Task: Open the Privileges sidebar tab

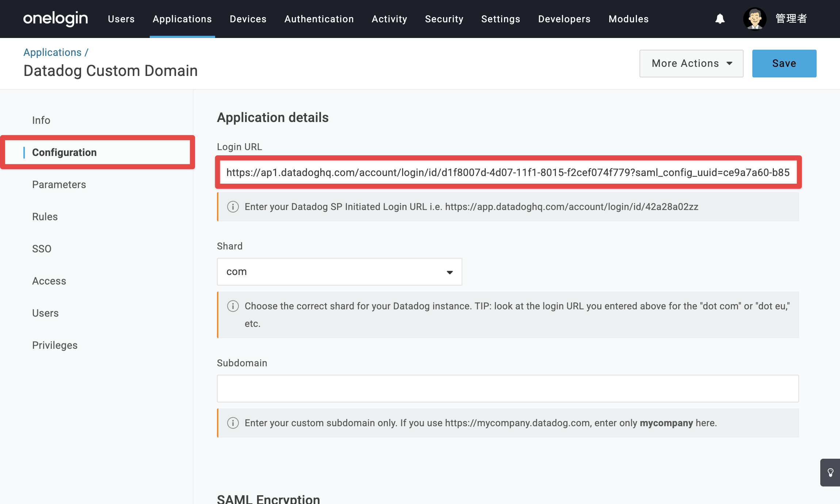Action: click(x=55, y=345)
